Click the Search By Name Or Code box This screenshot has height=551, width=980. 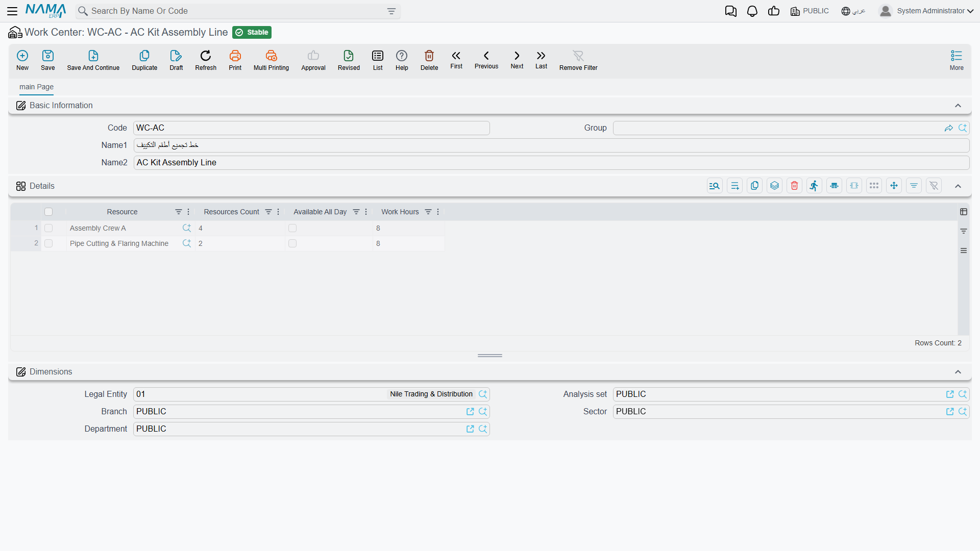coord(238,11)
